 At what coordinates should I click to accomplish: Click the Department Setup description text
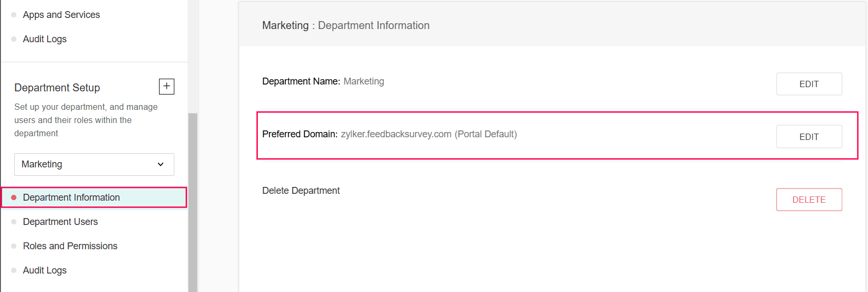tap(86, 120)
